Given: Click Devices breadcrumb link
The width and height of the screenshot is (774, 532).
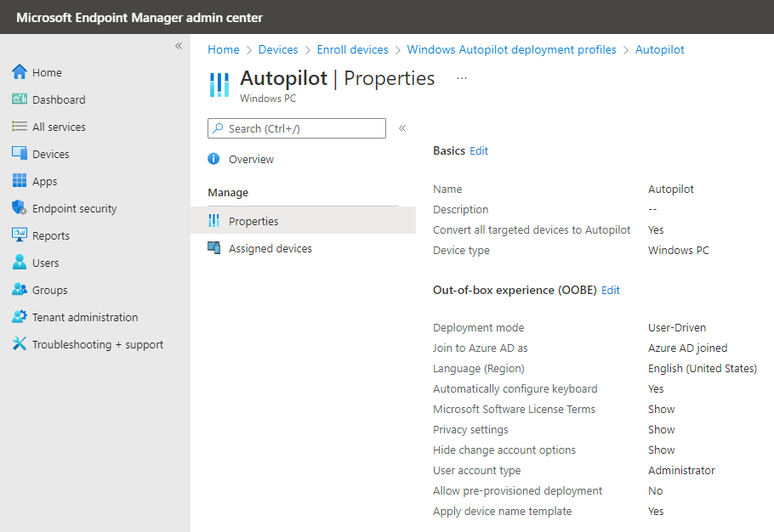Looking at the screenshot, I should coord(278,49).
